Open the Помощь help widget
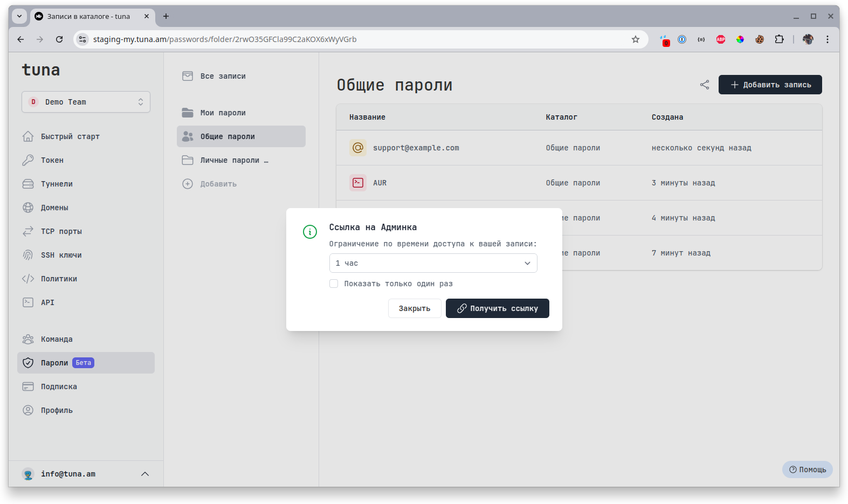848x504 pixels. (x=807, y=470)
